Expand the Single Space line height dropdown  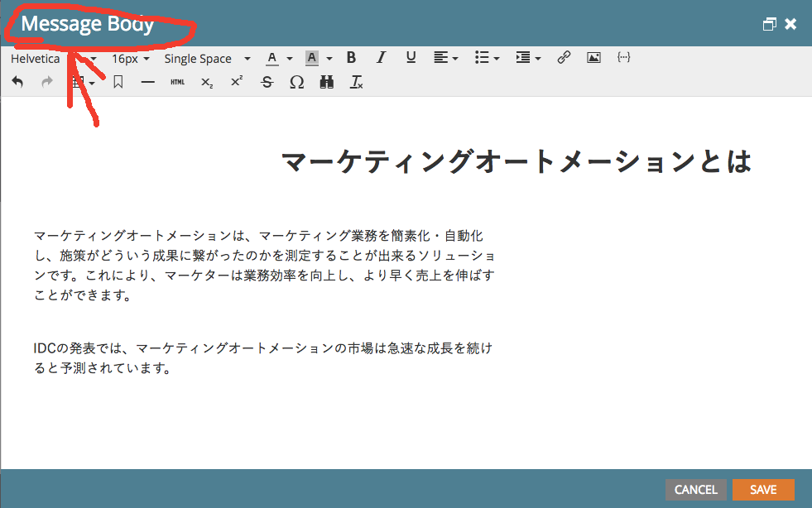(207, 59)
